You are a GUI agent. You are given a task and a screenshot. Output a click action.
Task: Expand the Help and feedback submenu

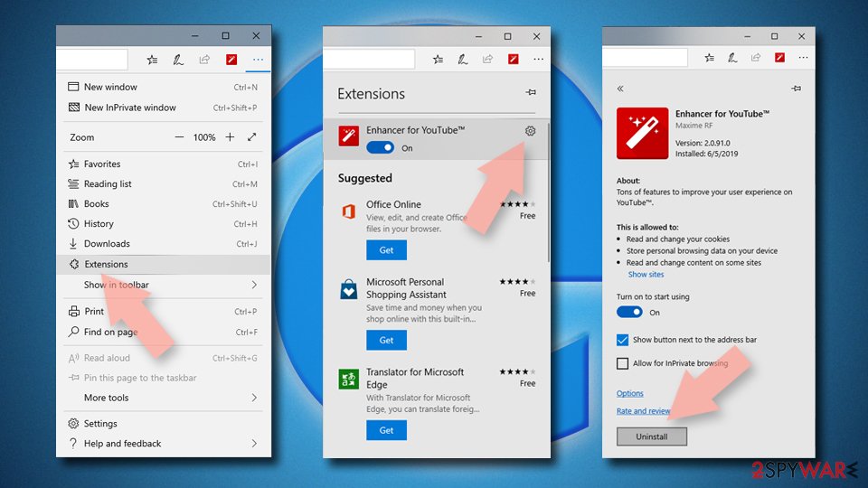[x=254, y=444]
